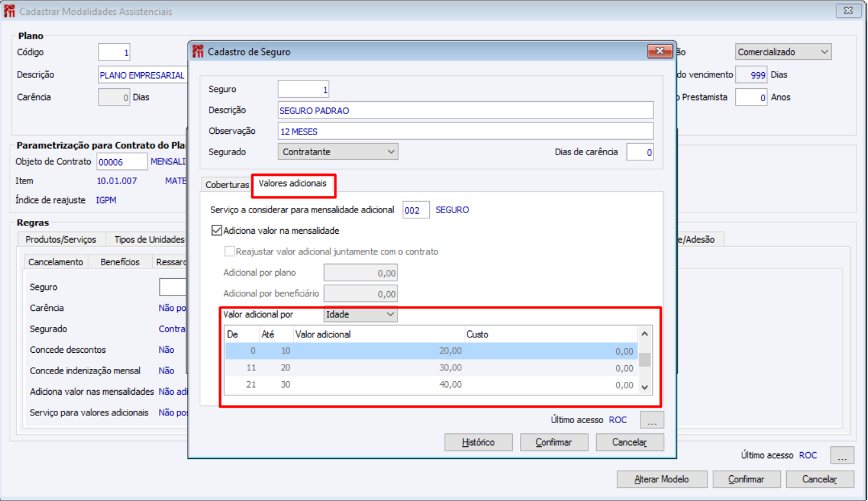The height and width of the screenshot is (501, 868).
Task: Switch to the Cancelamento sub-tab
Action: click(55, 262)
